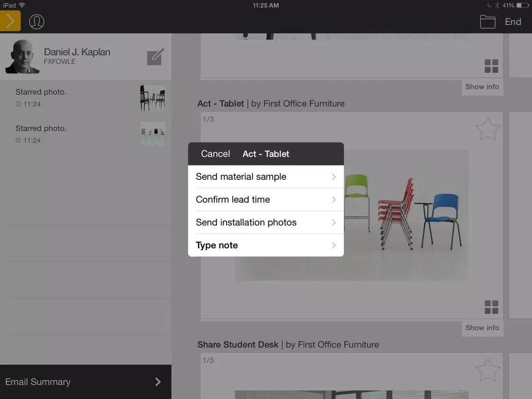Open the user profile icon

pyautogui.click(x=37, y=22)
